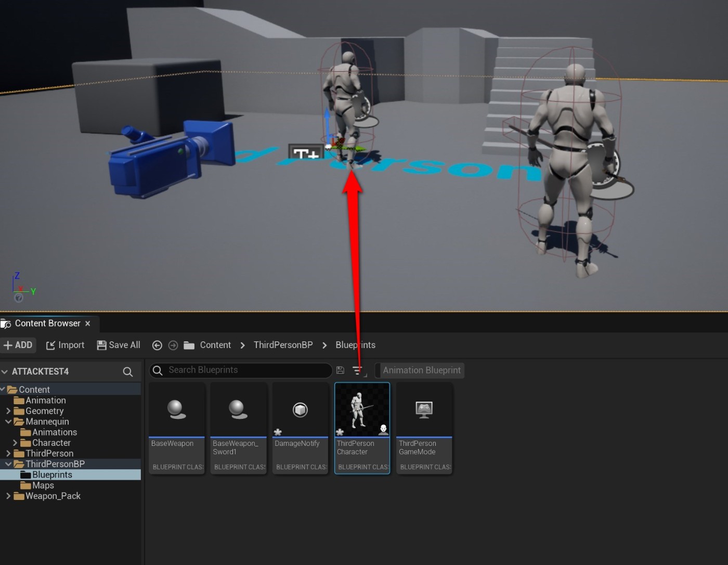Collapse the ATTACKTEST4 section header
Viewport: 728px width, 565px height.
coord(4,371)
